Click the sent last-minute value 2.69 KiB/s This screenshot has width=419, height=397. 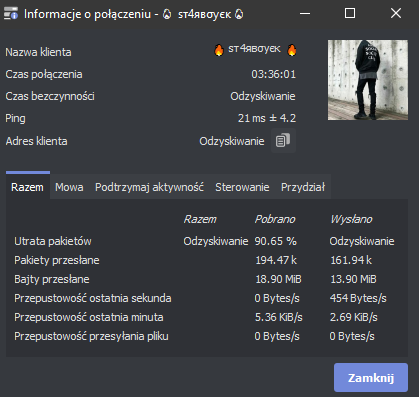[354, 317]
